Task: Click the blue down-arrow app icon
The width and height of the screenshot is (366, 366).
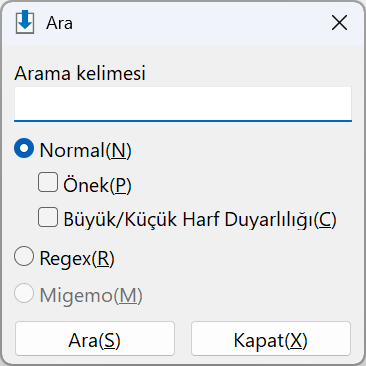Action: click(25, 22)
